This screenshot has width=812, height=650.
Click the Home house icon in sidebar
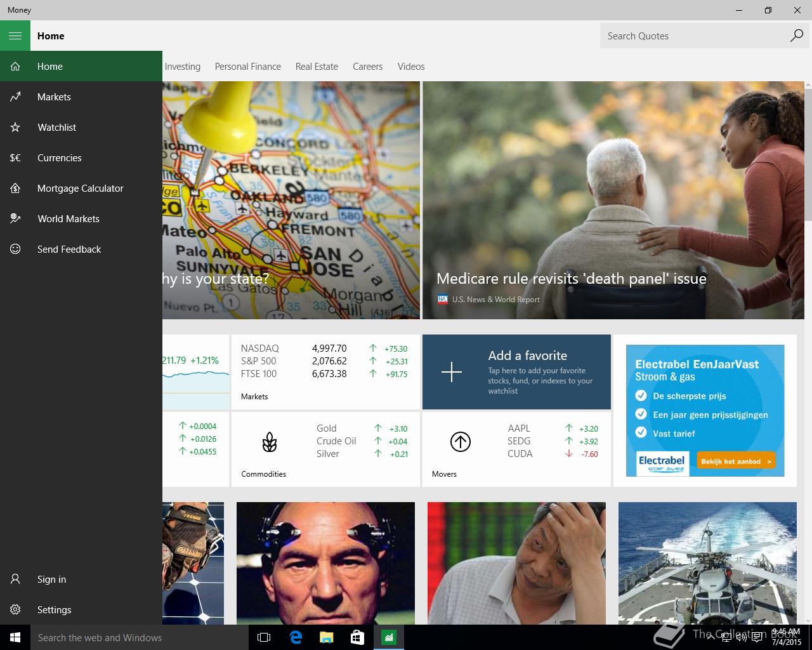[15, 66]
